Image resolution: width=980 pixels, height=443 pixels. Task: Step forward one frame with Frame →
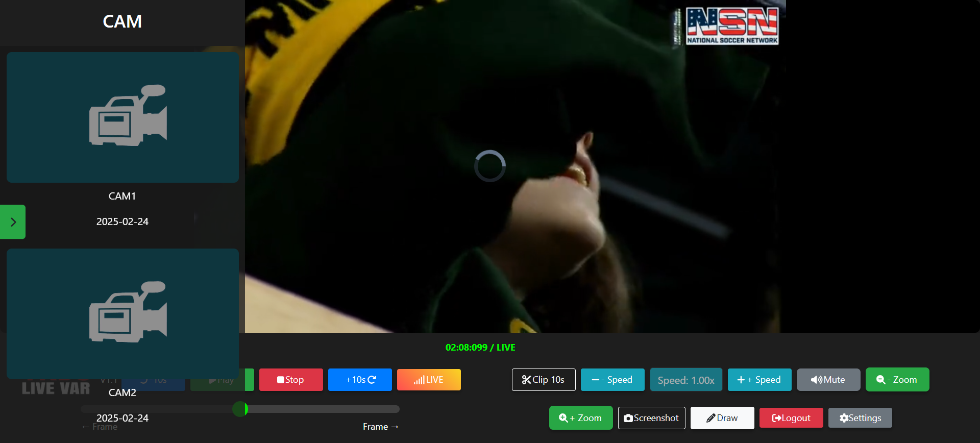tap(381, 427)
